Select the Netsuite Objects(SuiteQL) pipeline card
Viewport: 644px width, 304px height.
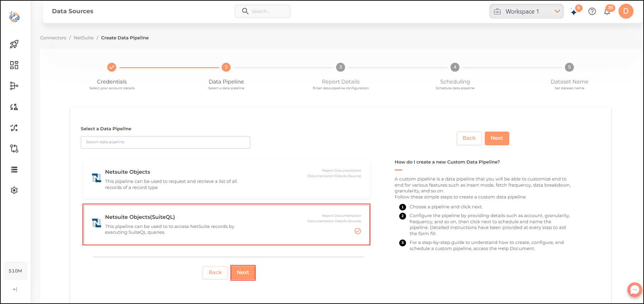coord(227,224)
